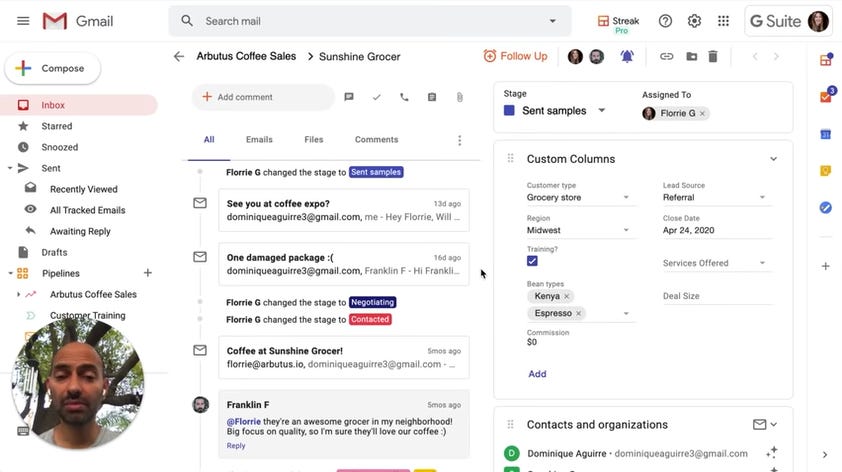Open All Tracked Emails
This screenshot has width=842, height=472.
pyautogui.click(x=87, y=210)
